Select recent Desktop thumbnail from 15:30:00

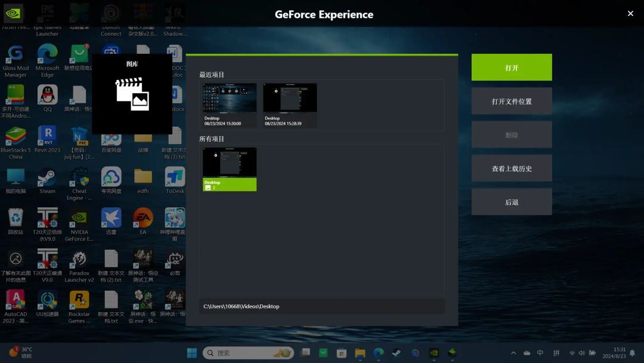tap(230, 105)
